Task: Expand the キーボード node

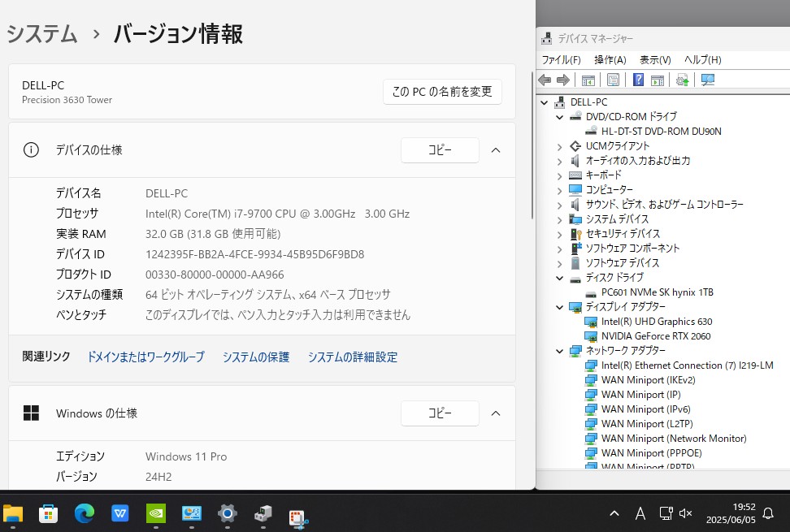Action: (x=560, y=176)
